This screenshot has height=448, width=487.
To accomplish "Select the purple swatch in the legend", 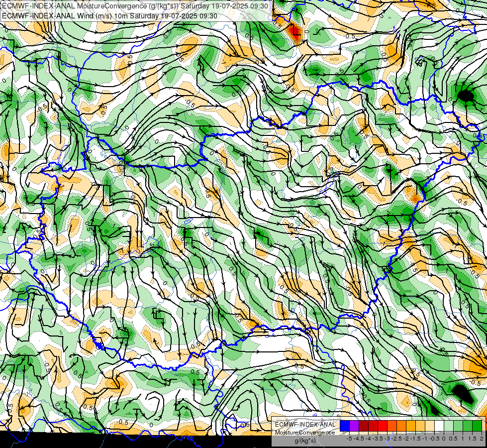I will [x=354, y=426].
